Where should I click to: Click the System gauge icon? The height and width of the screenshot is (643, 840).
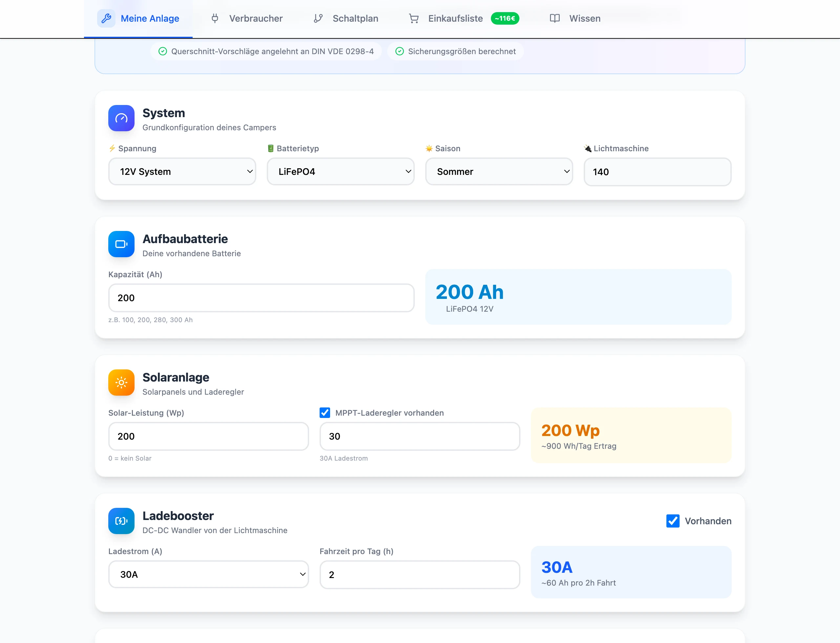coord(121,118)
